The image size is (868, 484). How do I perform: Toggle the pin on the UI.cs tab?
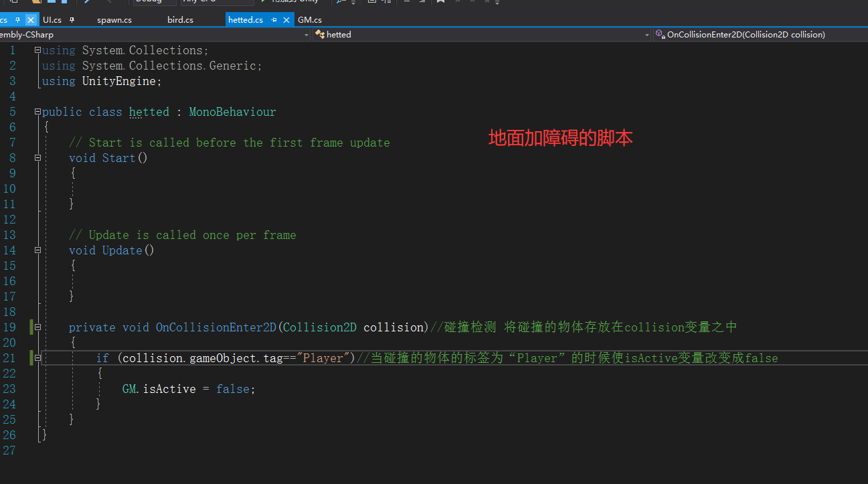tap(72, 20)
